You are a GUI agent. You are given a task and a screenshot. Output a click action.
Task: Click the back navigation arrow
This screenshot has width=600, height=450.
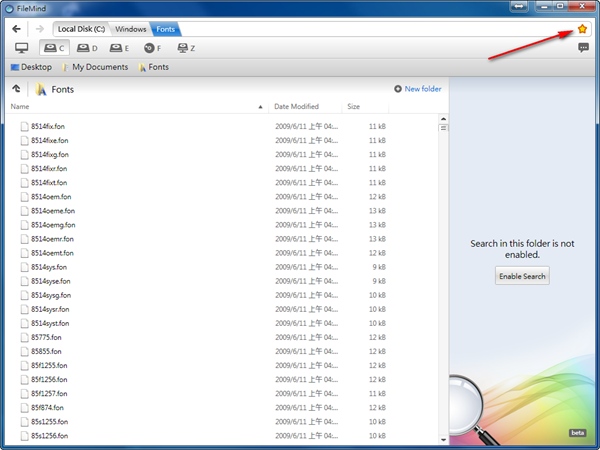coord(16,29)
